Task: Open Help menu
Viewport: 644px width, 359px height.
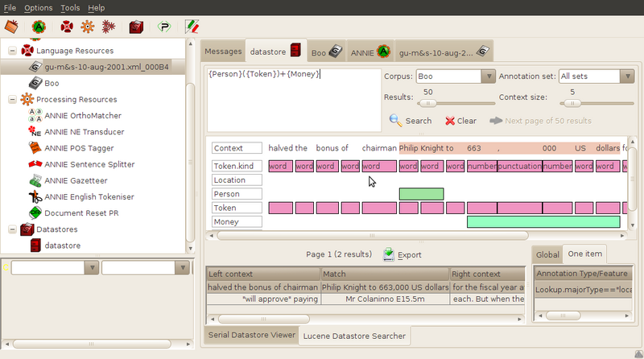Action: 97,8
